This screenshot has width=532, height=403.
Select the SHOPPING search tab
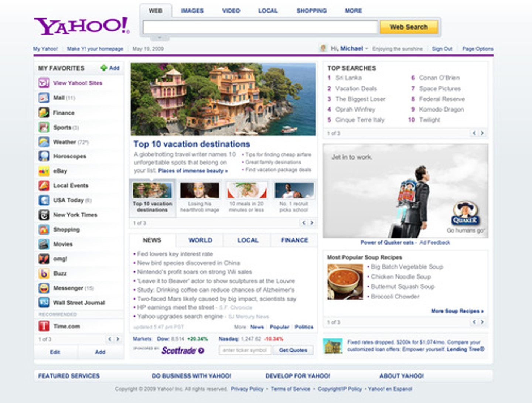[x=311, y=11]
